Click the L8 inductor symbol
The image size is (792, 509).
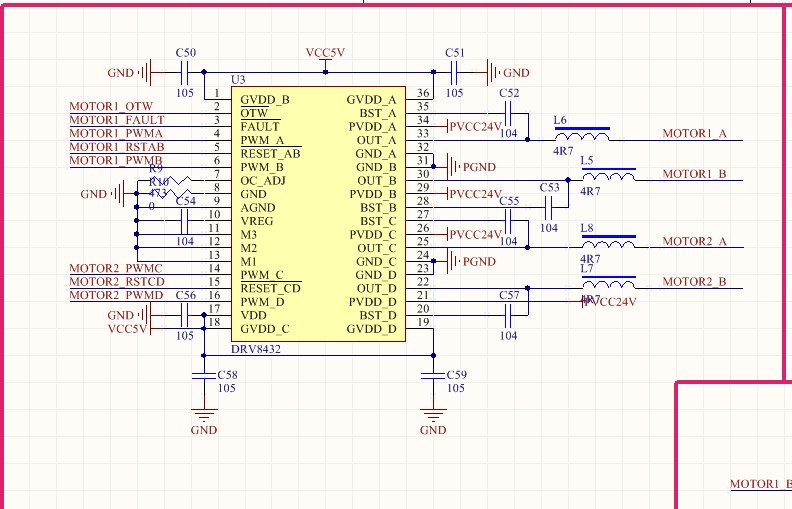click(609, 242)
